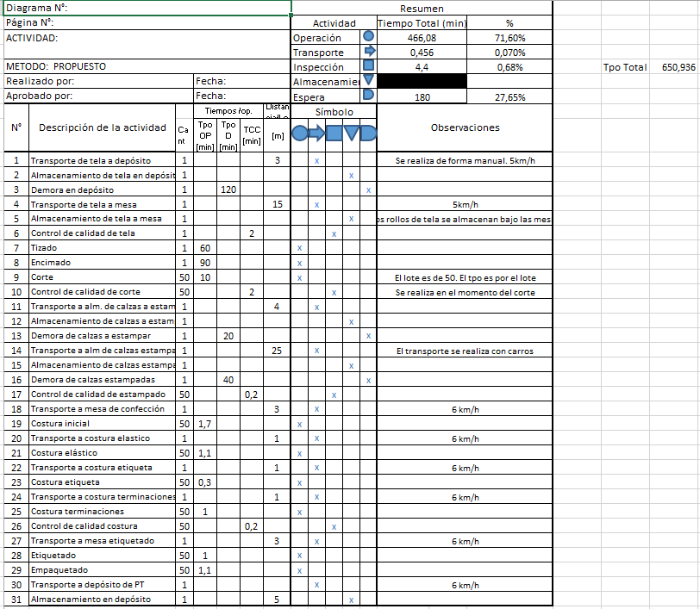Viewport: 700px width, 609px height.
Task: Click the Operación circle symbol in Resumen
Action: coord(368,36)
